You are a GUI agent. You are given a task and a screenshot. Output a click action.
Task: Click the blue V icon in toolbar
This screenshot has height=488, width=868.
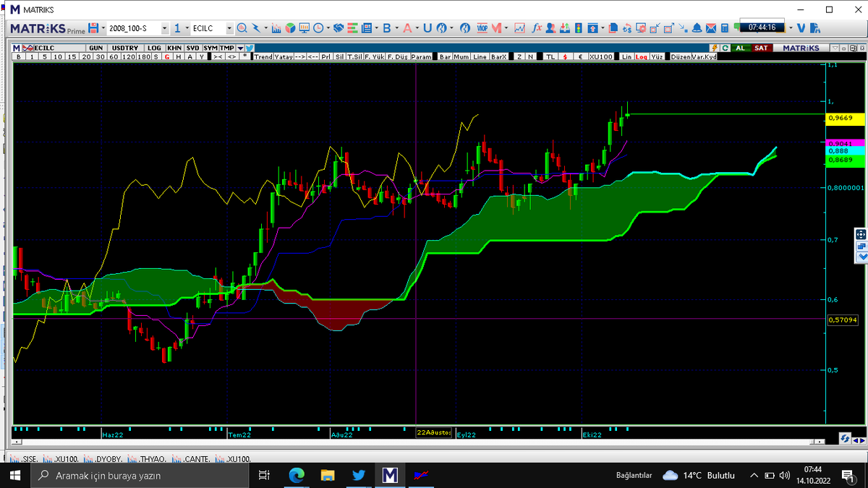[x=801, y=28]
